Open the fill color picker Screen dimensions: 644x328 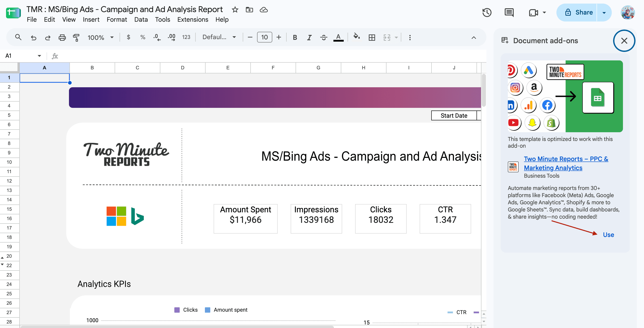356,37
